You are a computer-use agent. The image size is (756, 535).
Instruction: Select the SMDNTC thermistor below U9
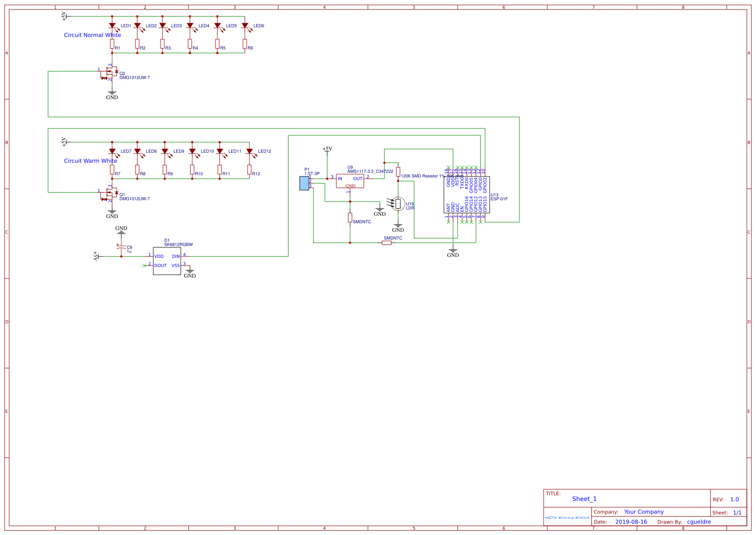pos(350,218)
